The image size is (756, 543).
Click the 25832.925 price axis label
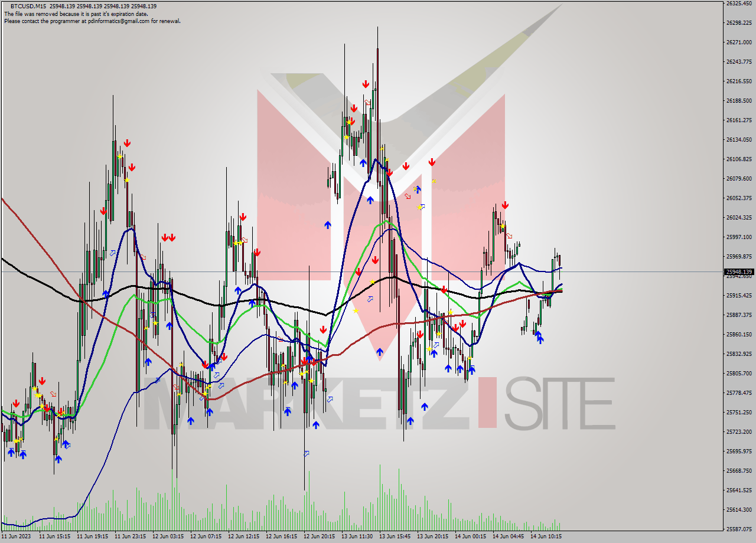pyautogui.click(x=739, y=354)
